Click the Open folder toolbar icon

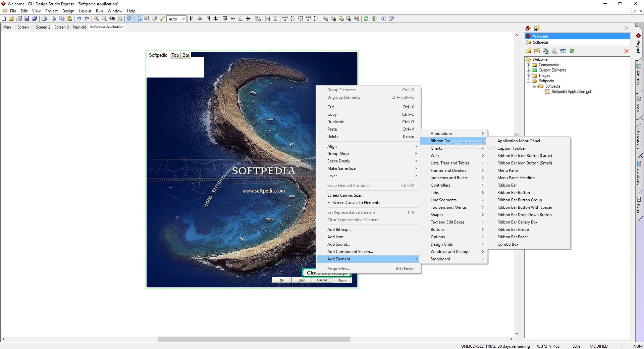click(x=11, y=19)
